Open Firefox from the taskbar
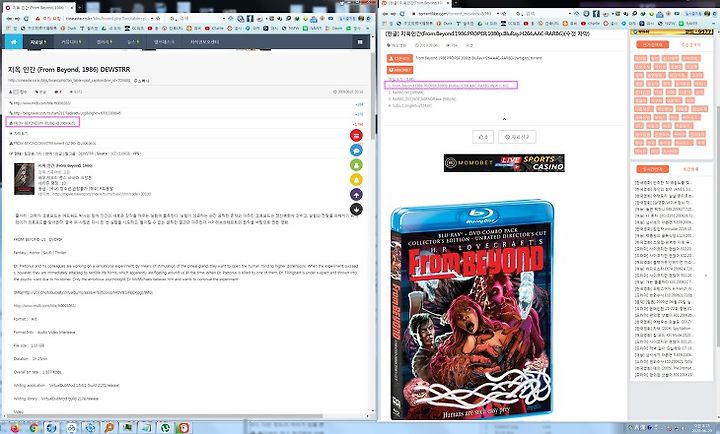 coord(15,428)
